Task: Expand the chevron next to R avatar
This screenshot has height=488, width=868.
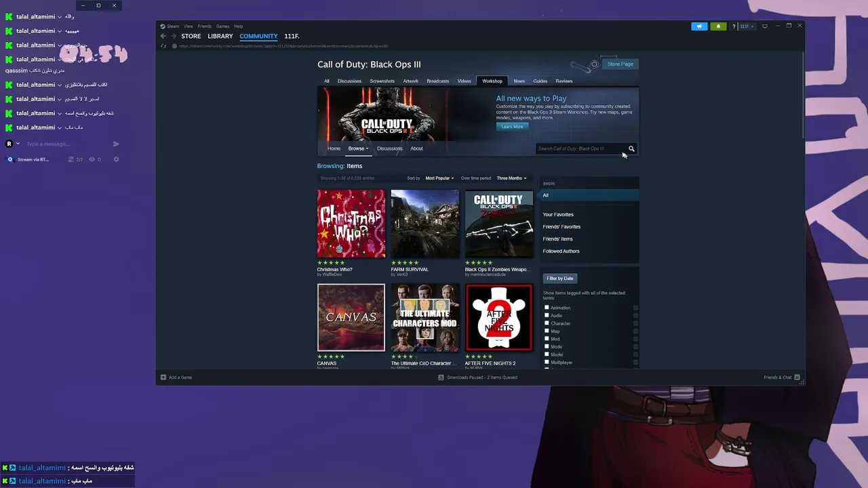Action: (x=18, y=144)
